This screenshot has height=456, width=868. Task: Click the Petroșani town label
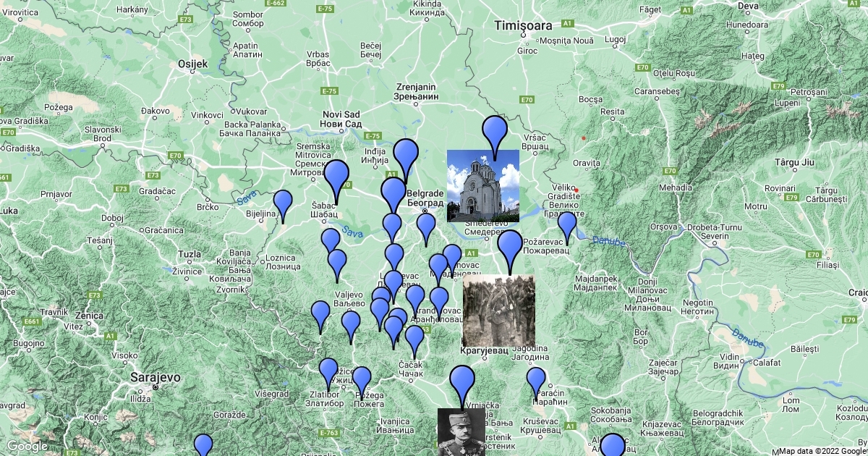click(x=808, y=92)
